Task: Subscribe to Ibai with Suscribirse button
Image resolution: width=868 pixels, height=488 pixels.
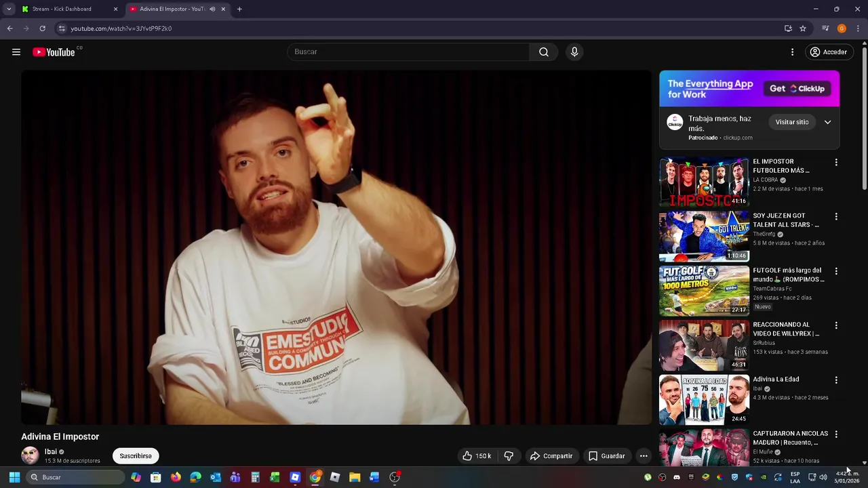Action: tap(136, 456)
